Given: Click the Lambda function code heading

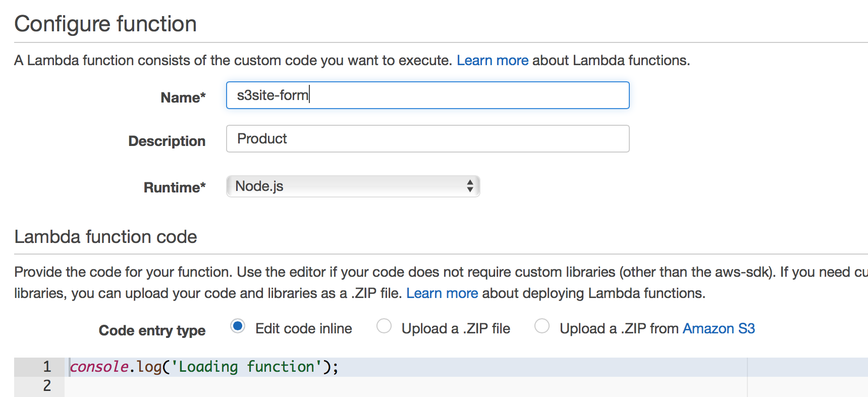Looking at the screenshot, I should [105, 237].
